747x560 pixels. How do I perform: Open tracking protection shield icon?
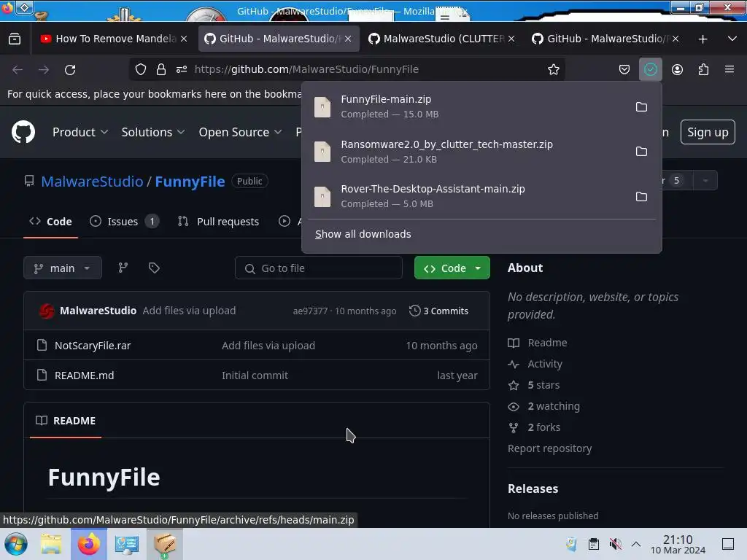(141, 69)
